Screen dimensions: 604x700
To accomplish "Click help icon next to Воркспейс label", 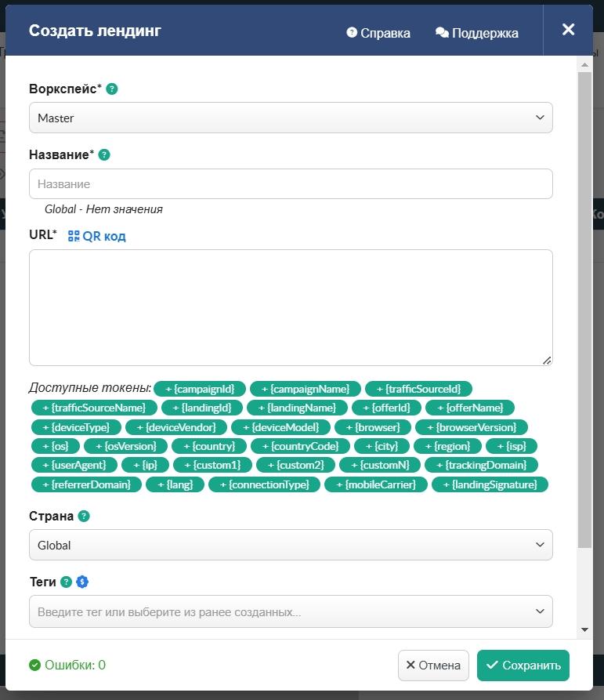I will (x=112, y=89).
